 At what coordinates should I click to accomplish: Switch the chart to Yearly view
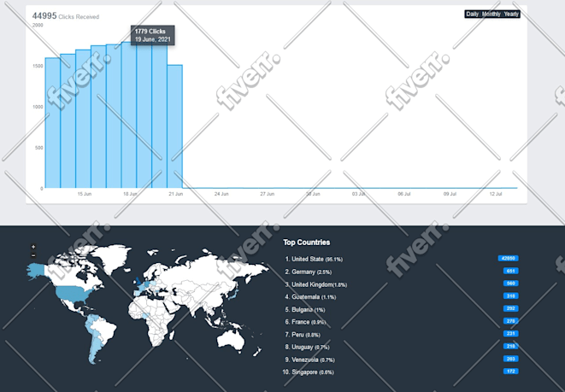pyautogui.click(x=511, y=14)
